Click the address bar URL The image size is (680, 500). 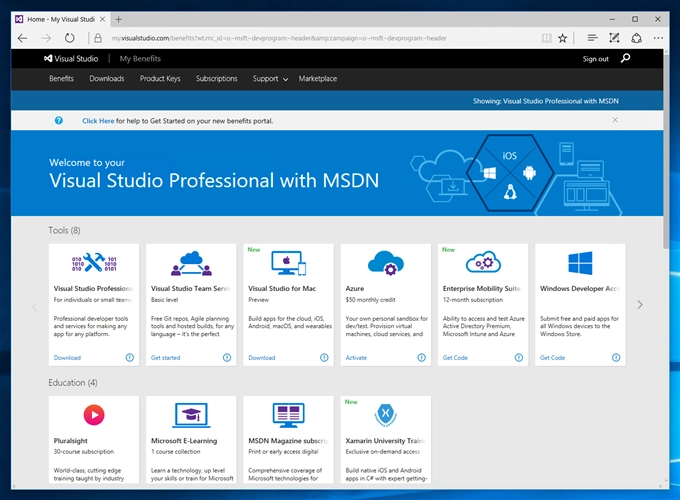point(279,38)
